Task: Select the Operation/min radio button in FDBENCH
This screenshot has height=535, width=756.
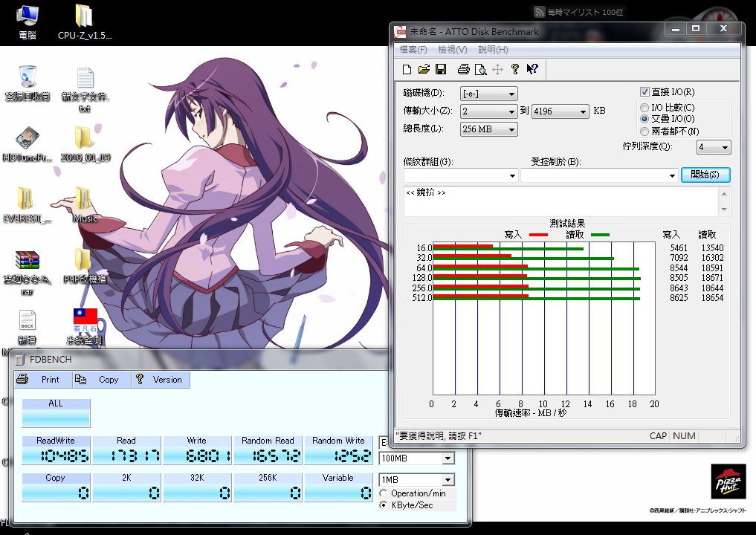Action: (x=384, y=493)
